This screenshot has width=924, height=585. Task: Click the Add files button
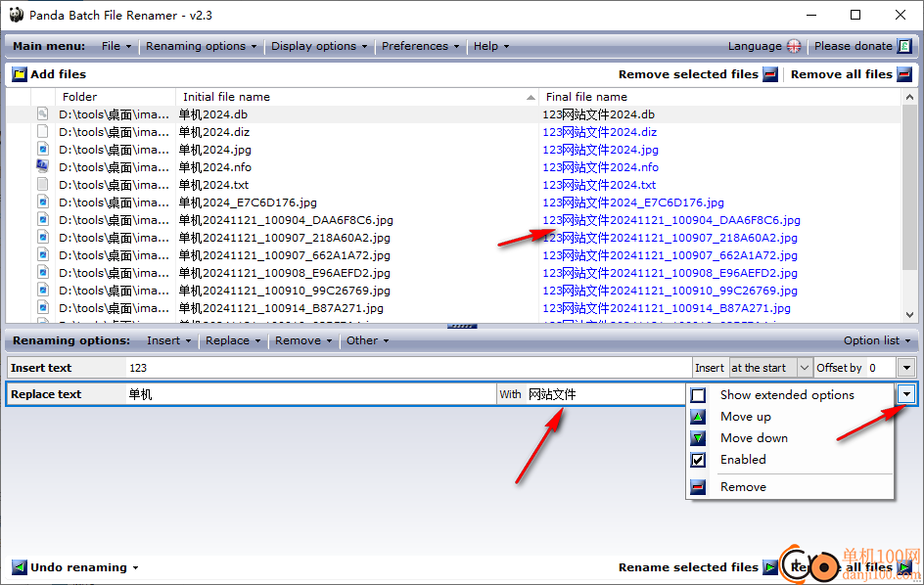[x=50, y=74]
